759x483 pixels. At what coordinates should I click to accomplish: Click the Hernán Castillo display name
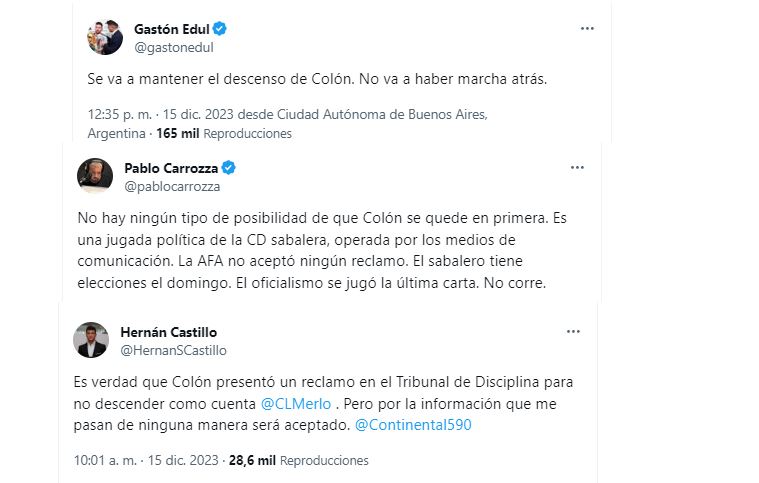click(x=168, y=332)
